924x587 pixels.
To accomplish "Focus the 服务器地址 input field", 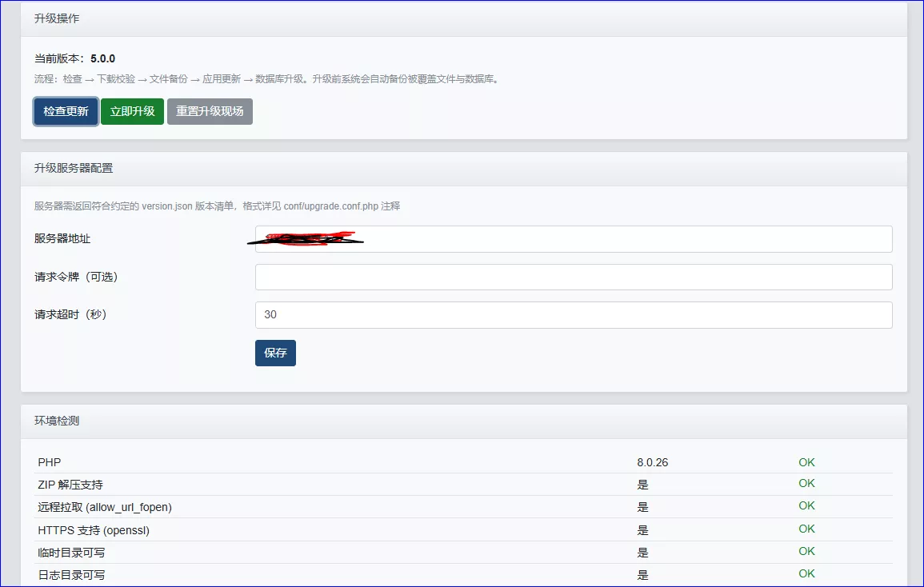I will tap(574, 239).
